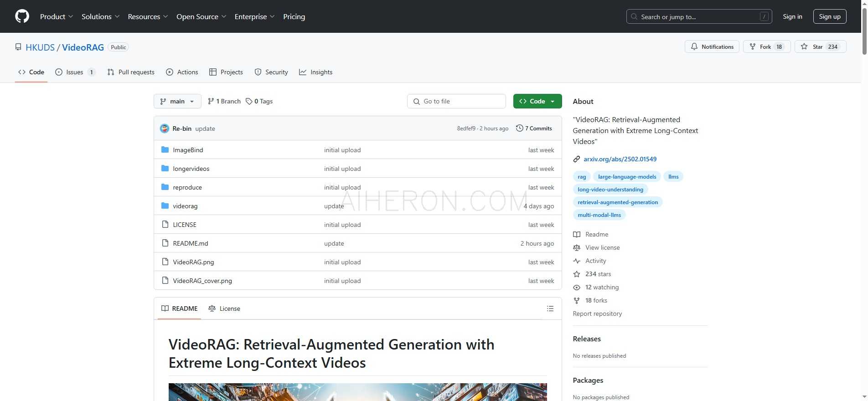This screenshot has width=868, height=401.
Task: Click the videorag folder icon
Action: coord(165,206)
